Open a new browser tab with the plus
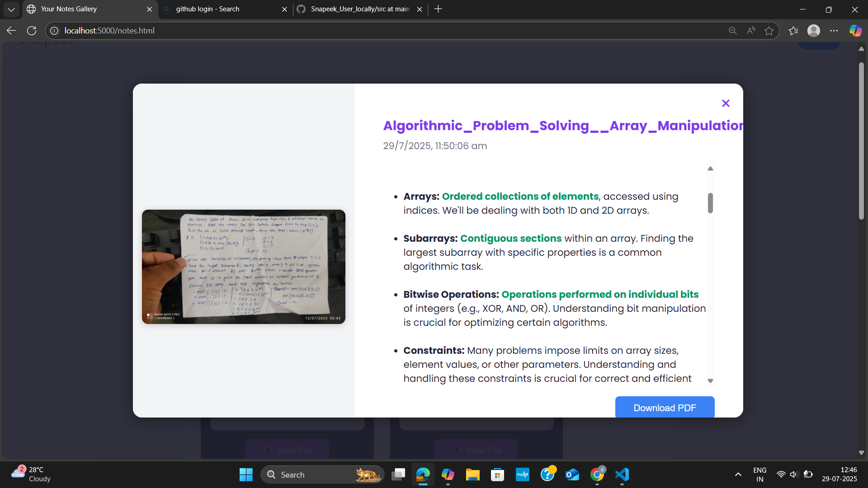Viewport: 868px width, 488px height. 438,9
